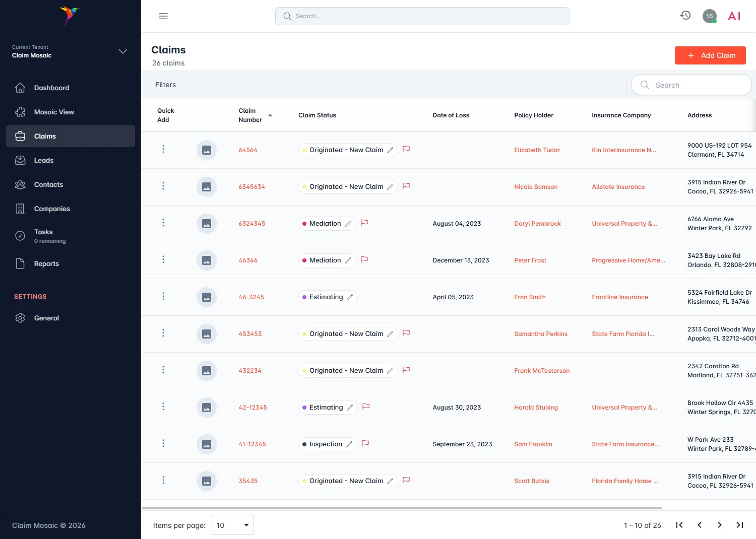
Task: Open the Reports section icon in sidebar
Action: (x=20, y=263)
